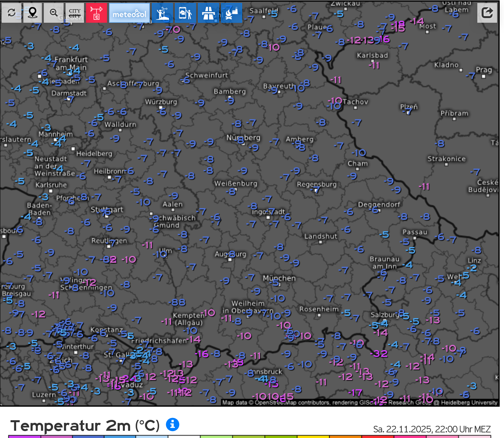The image size is (504, 438).
Task: Click the Schweinfurt city label
Action: click(206, 75)
